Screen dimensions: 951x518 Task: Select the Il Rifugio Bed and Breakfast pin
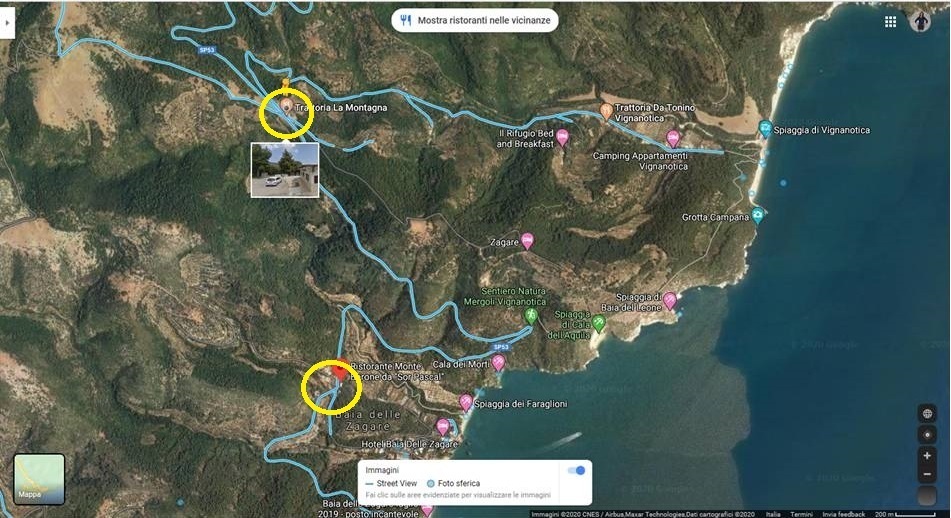[562, 137]
